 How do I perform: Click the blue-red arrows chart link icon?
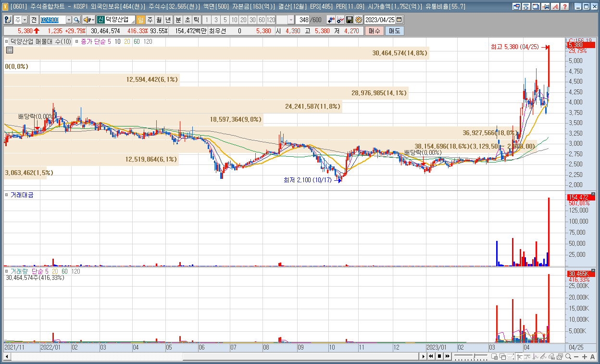pyautogui.click(x=331, y=20)
